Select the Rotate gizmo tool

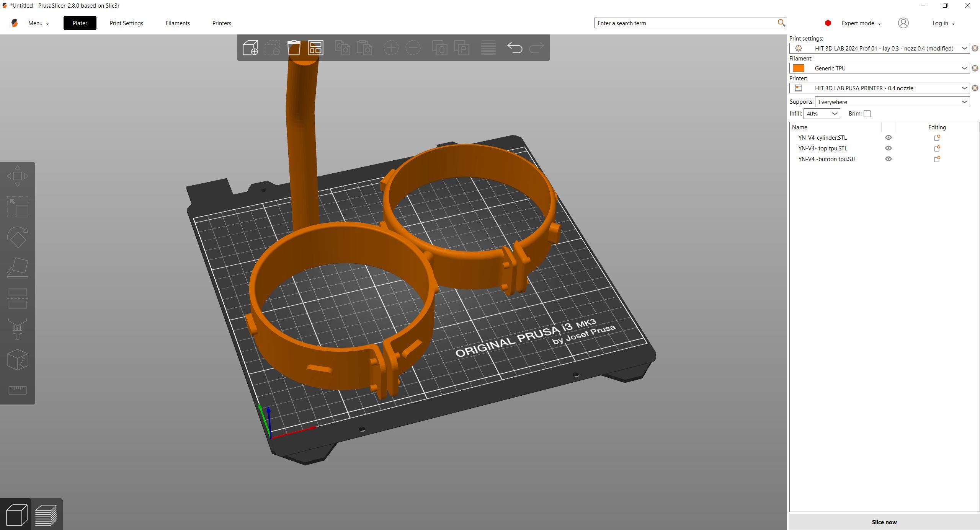point(18,237)
